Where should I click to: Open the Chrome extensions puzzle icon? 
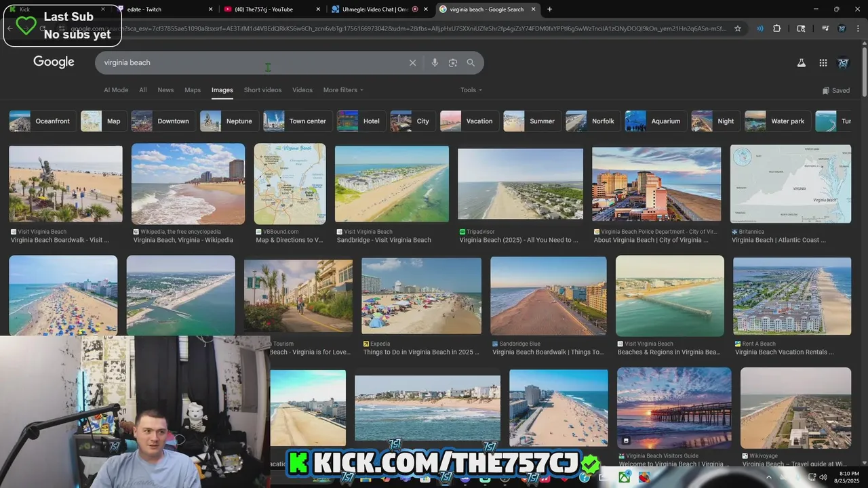tap(777, 28)
